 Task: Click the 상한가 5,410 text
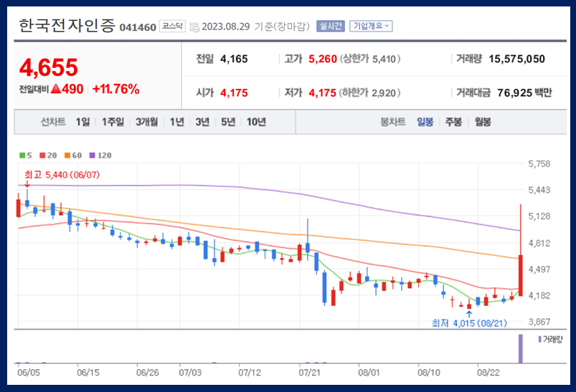coord(370,59)
